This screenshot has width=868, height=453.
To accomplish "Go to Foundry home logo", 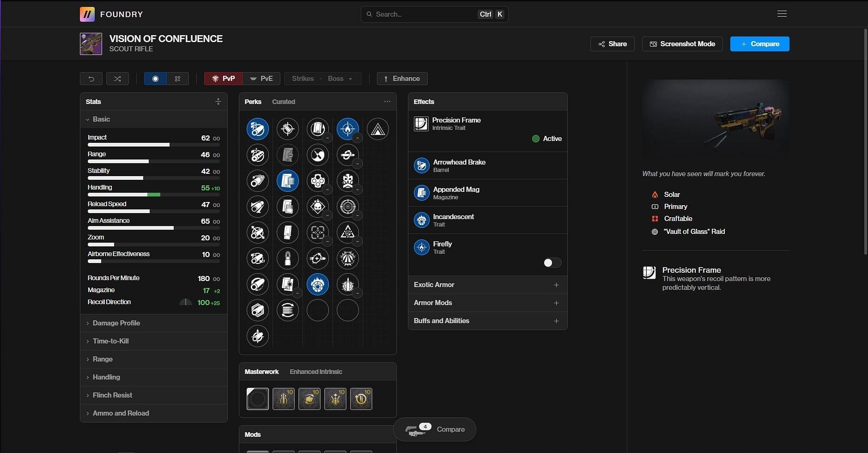I will point(111,14).
